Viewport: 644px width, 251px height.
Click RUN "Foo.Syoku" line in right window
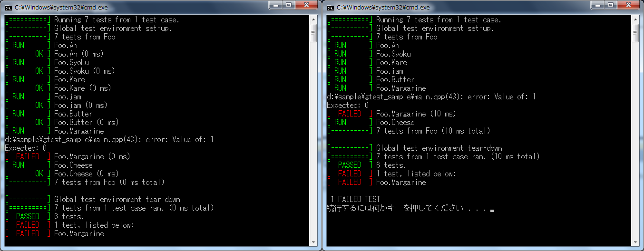(x=369, y=54)
